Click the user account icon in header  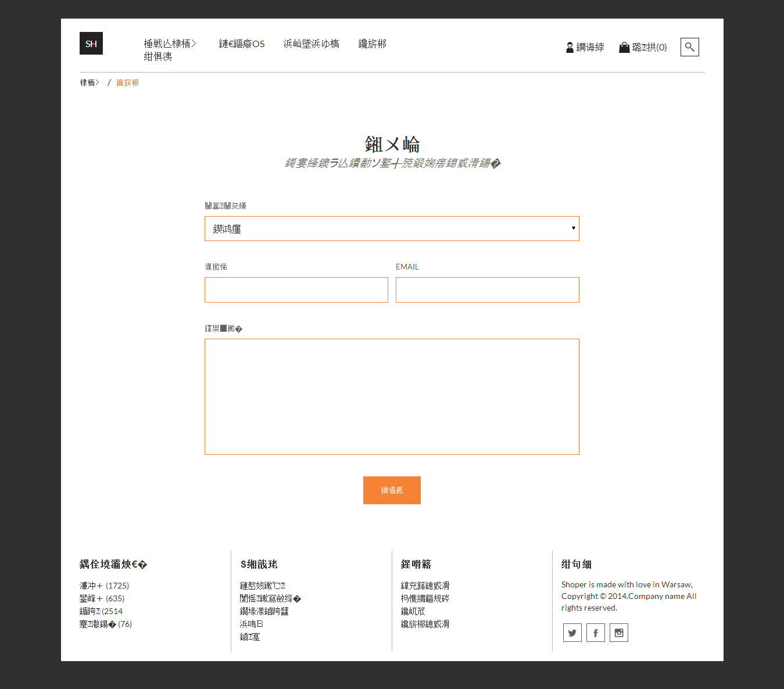[570, 48]
